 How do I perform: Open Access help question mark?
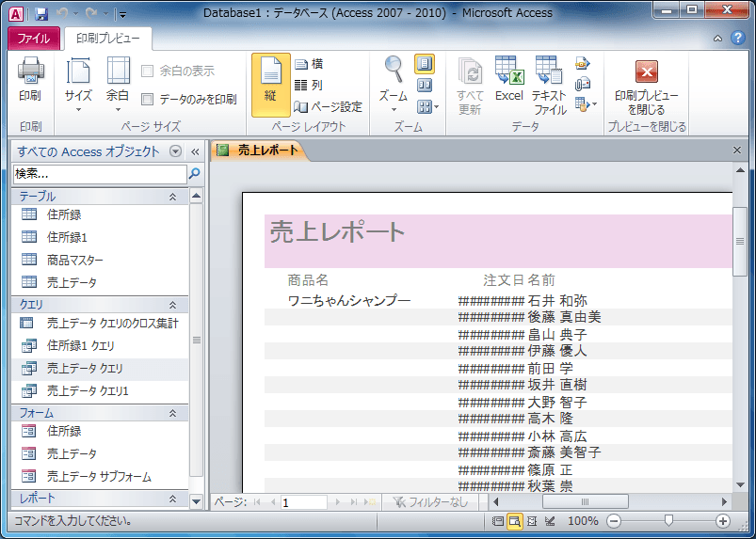point(738,38)
